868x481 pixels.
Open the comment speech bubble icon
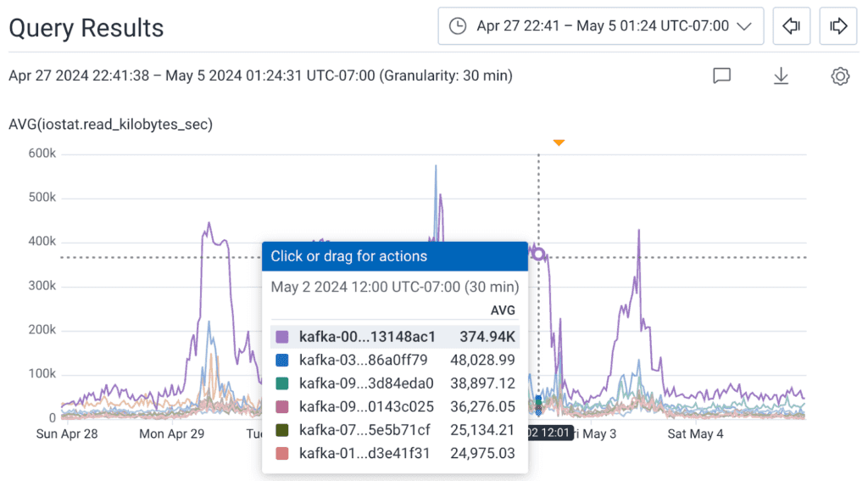coord(721,76)
